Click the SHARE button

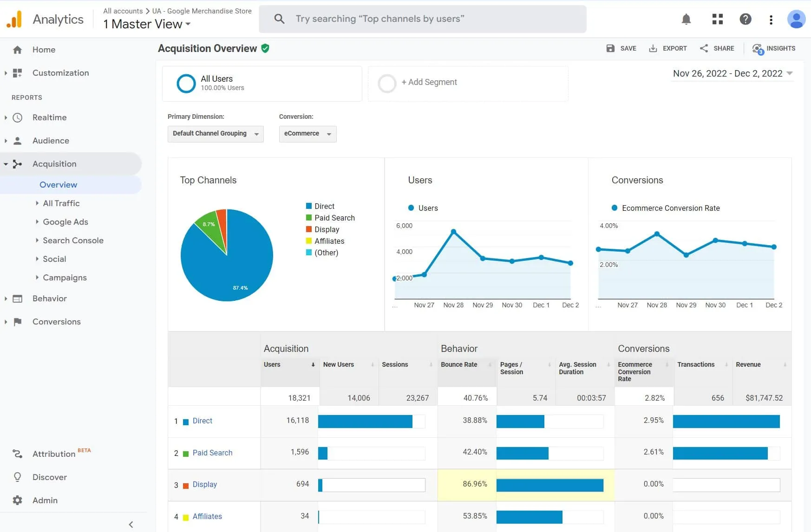pyautogui.click(x=717, y=48)
